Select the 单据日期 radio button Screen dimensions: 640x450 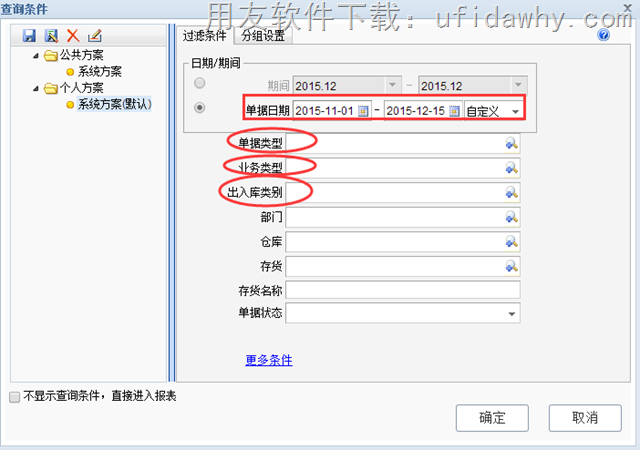[x=200, y=108]
